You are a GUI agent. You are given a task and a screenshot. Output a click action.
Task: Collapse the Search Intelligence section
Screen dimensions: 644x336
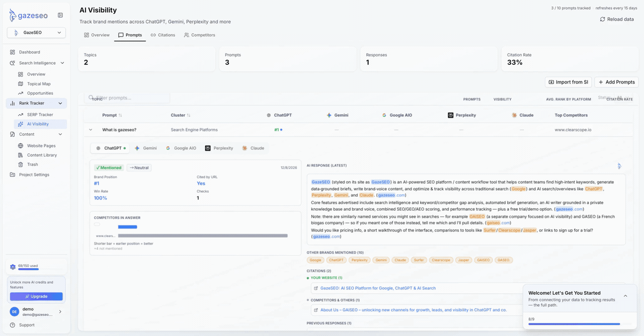click(x=62, y=63)
